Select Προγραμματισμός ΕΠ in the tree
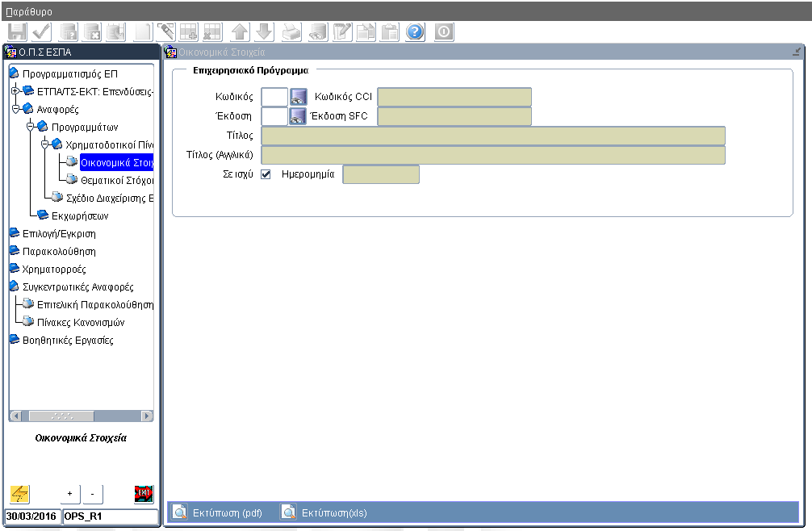Screen dimensions: 812x531 click(x=70, y=74)
